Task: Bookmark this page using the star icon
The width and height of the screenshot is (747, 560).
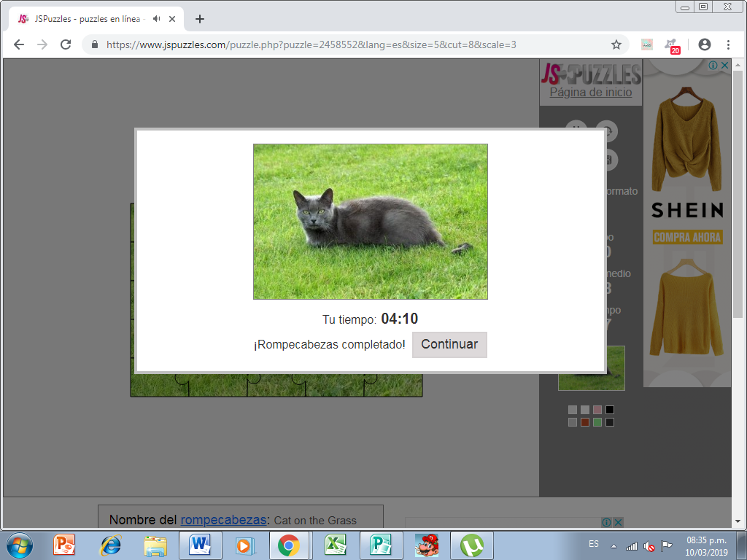Action: [x=618, y=44]
